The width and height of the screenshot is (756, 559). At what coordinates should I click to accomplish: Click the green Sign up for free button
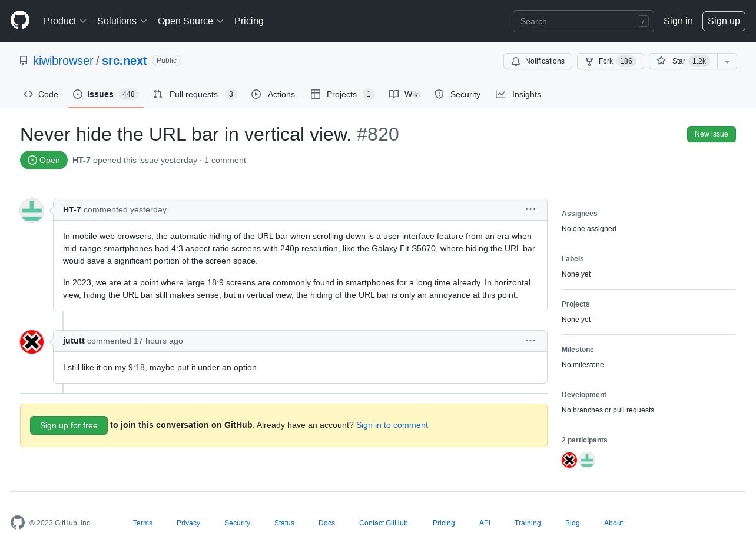69,425
